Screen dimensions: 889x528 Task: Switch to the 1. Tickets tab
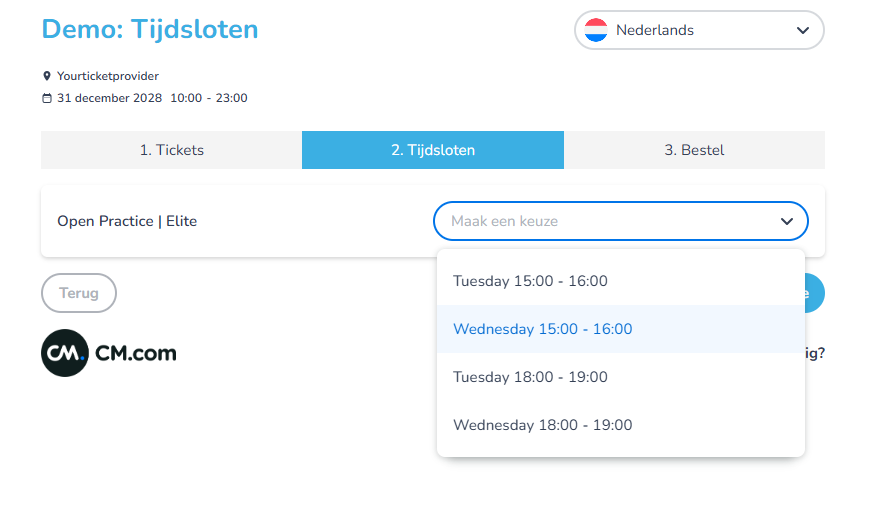coord(171,150)
